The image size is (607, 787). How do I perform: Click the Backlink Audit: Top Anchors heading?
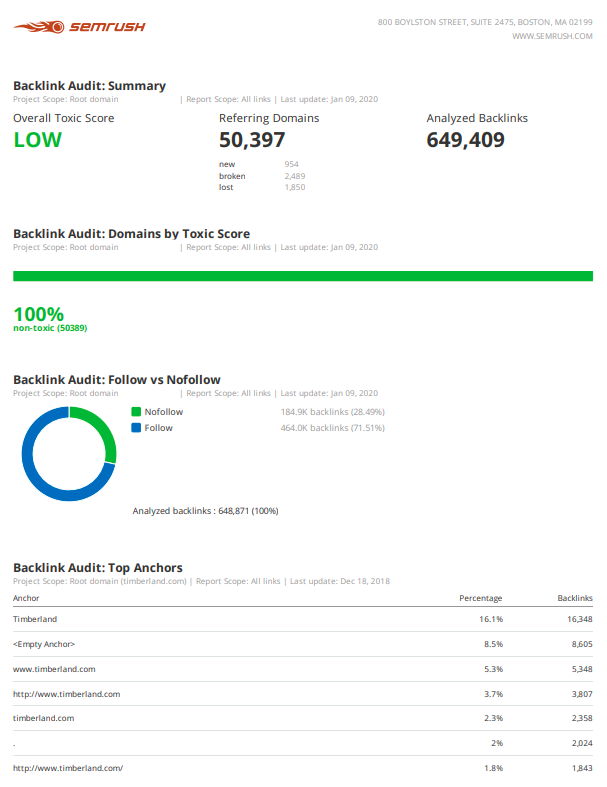click(97, 567)
